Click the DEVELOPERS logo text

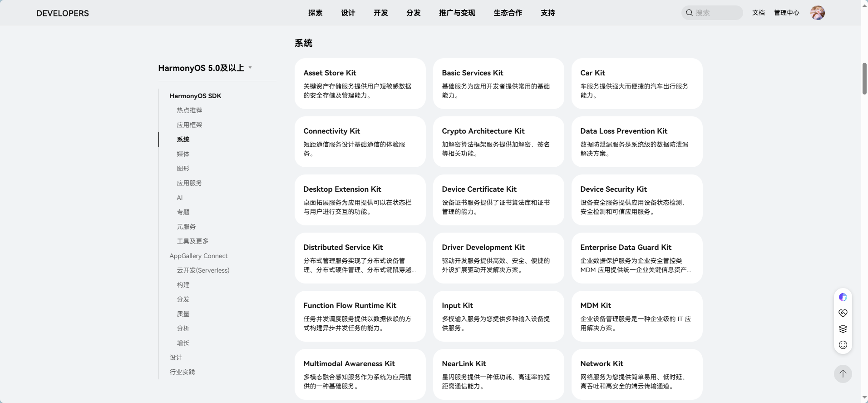coord(63,13)
